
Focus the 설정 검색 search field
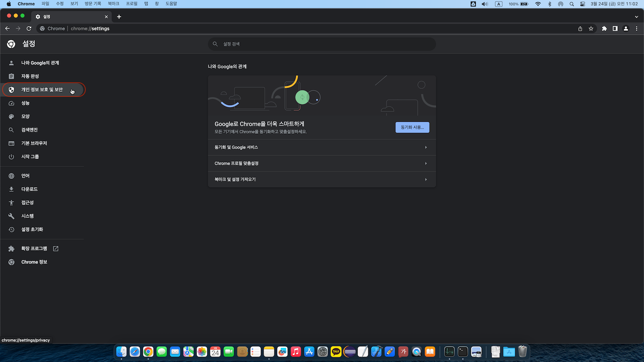point(322,44)
